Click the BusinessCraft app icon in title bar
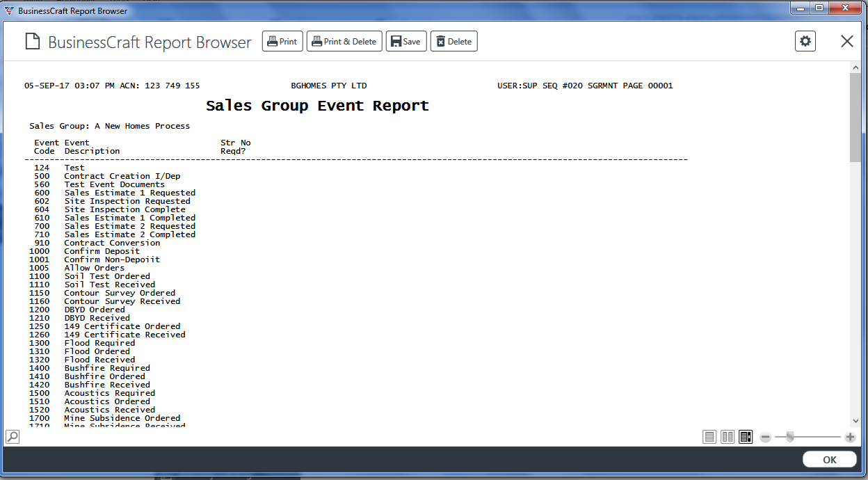The height and width of the screenshot is (480, 868). pyautogui.click(x=9, y=10)
